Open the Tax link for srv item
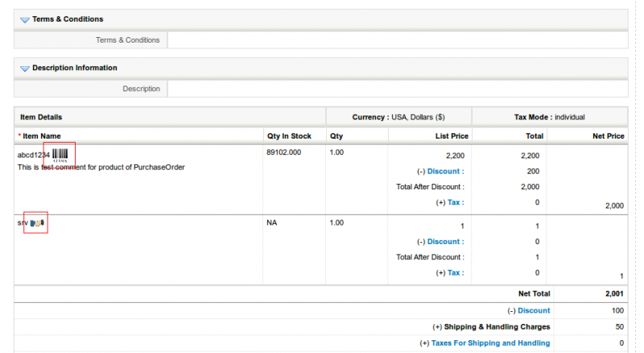 pyautogui.click(x=455, y=272)
